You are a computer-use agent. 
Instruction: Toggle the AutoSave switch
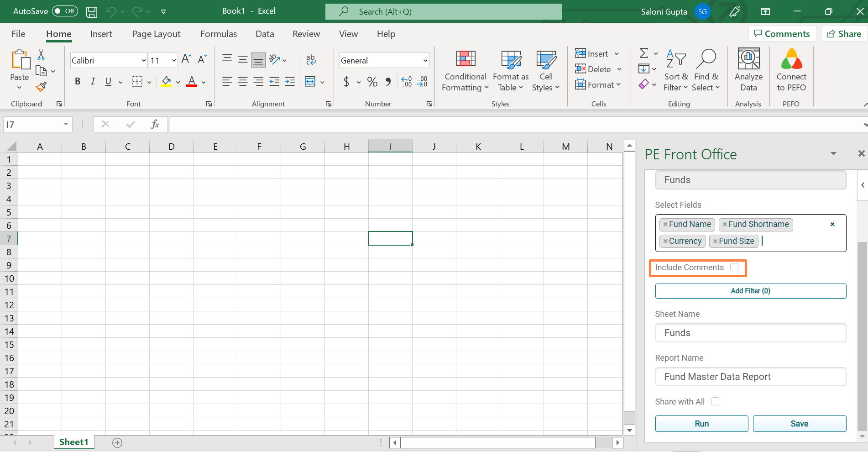tap(65, 11)
